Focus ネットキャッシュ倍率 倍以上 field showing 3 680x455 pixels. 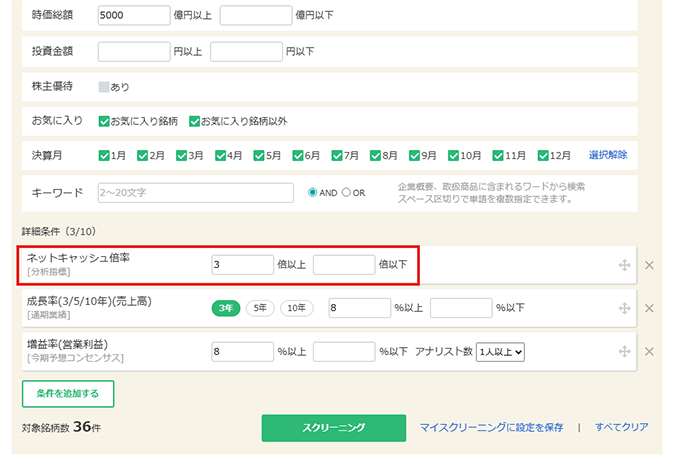[242, 265]
